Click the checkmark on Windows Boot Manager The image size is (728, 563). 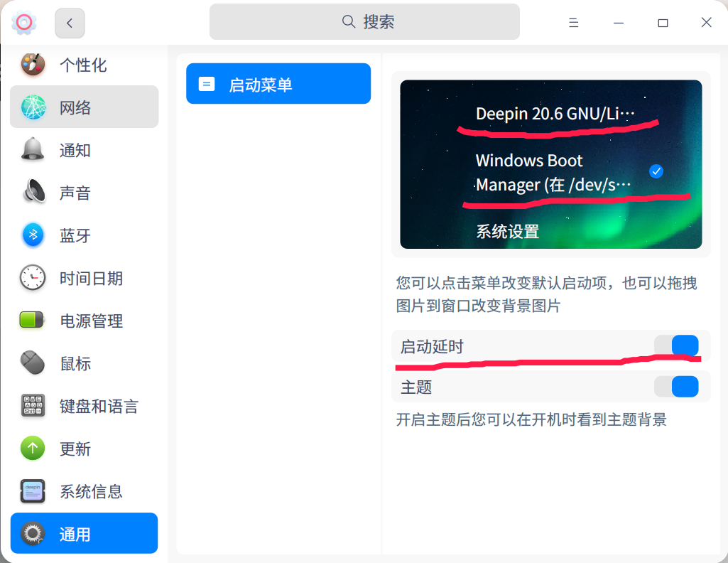tap(656, 171)
